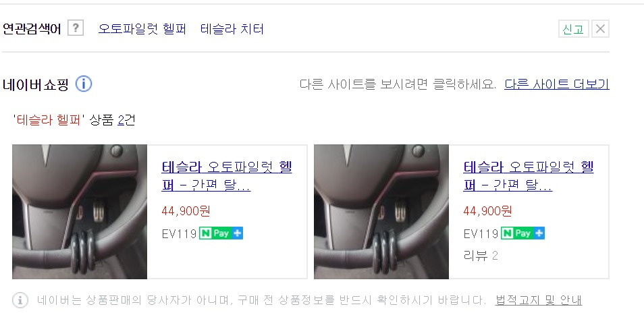644x315 pixels.
Task: Open second 테슬라 오토파일럿 헬퍼 product title
Action: point(529,176)
